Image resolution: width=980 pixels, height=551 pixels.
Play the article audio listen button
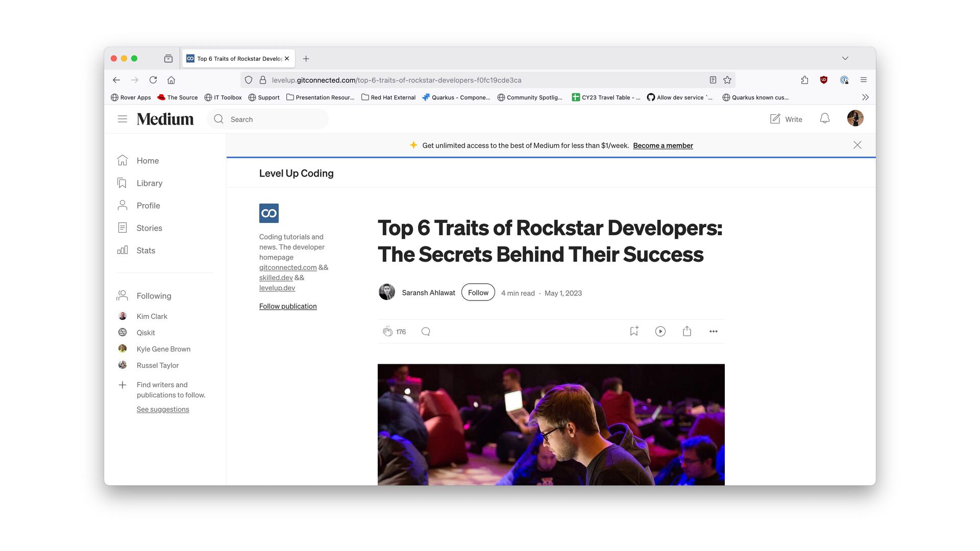point(660,332)
